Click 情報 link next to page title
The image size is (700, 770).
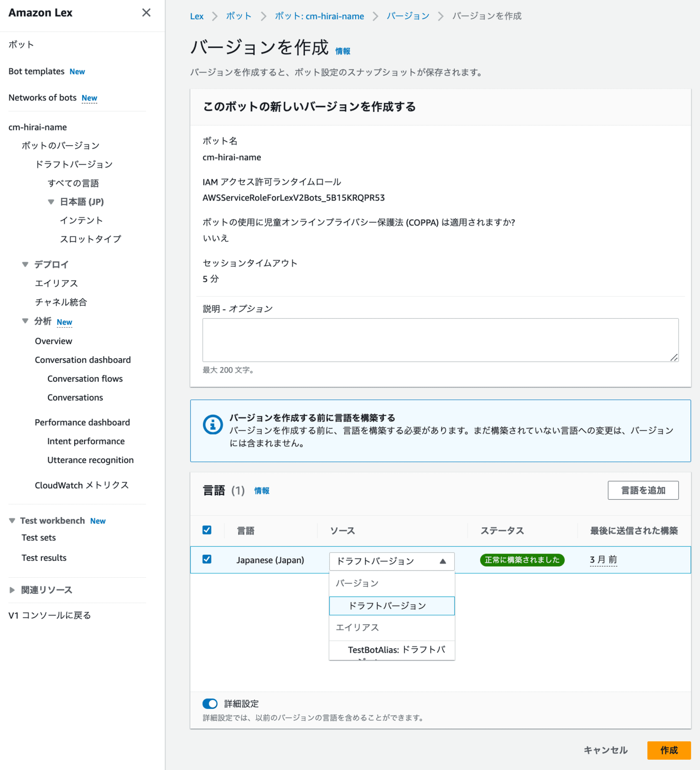[342, 51]
